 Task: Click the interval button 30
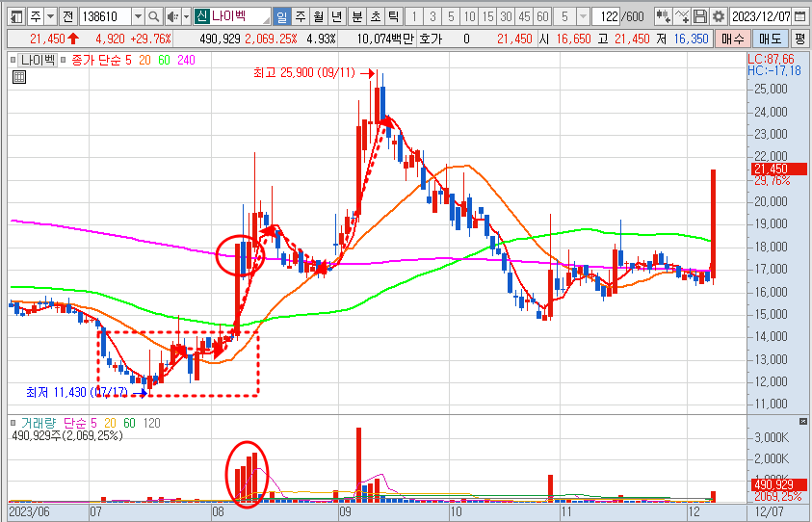tap(506, 17)
